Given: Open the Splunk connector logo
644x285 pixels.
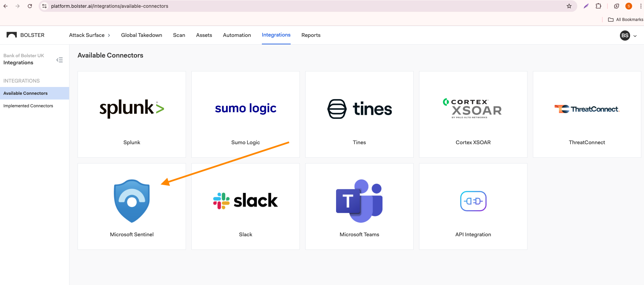Looking at the screenshot, I should 132,108.
